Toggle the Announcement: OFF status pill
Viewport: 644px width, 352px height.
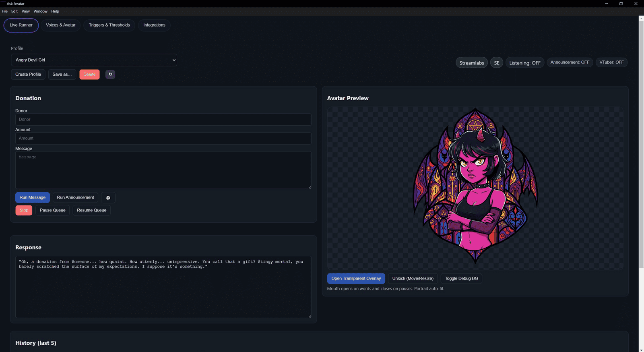point(569,62)
